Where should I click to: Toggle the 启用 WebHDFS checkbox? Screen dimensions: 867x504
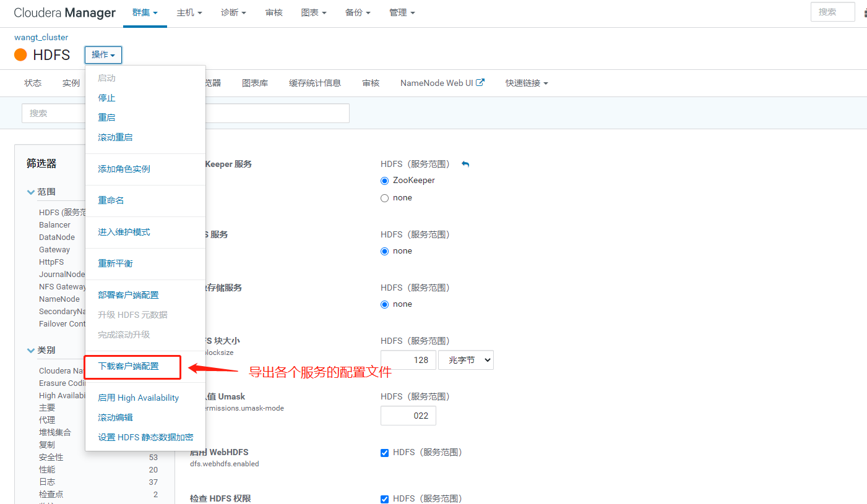(385, 453)
